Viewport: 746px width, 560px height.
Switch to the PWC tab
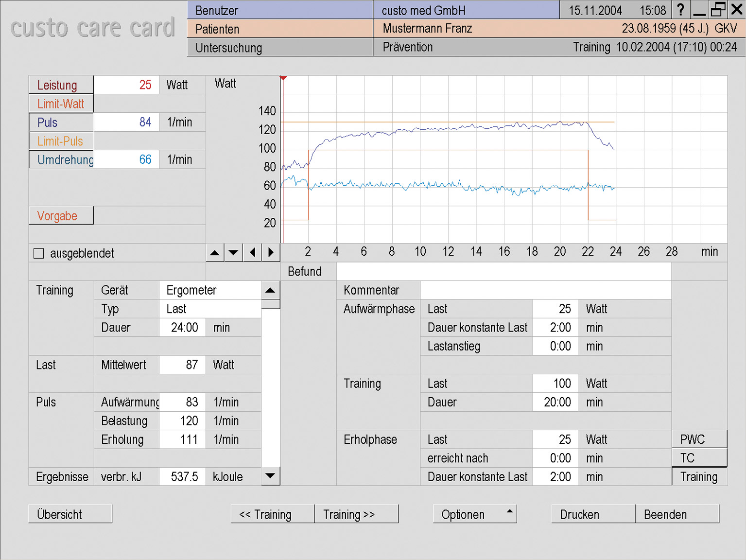coord(699,439)
